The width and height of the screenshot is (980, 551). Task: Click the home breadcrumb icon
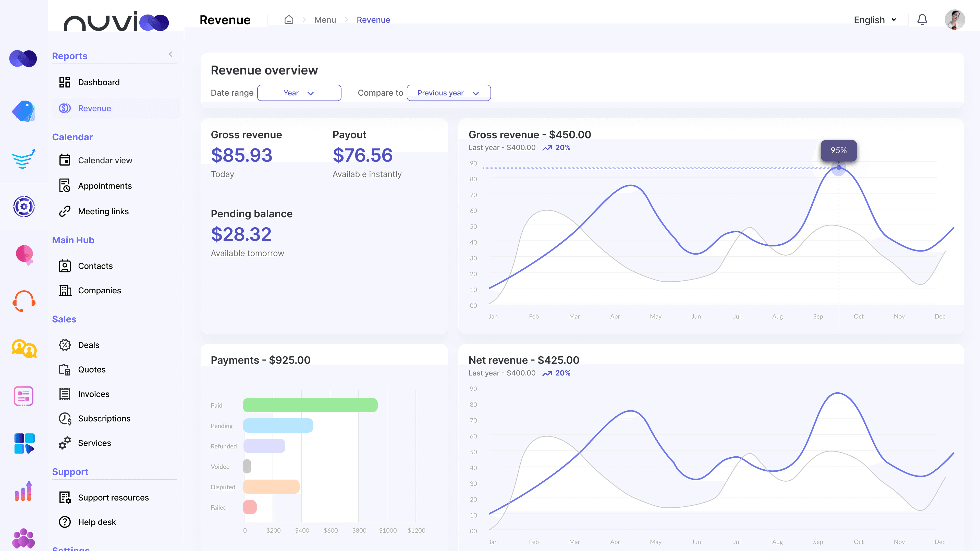(x=289, y=20)
